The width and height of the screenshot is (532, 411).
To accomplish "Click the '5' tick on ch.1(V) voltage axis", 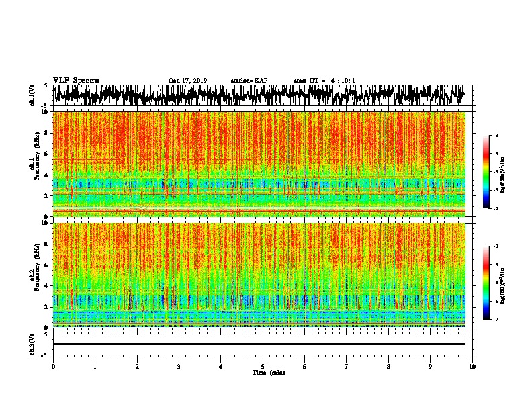I will pos(46,85).
